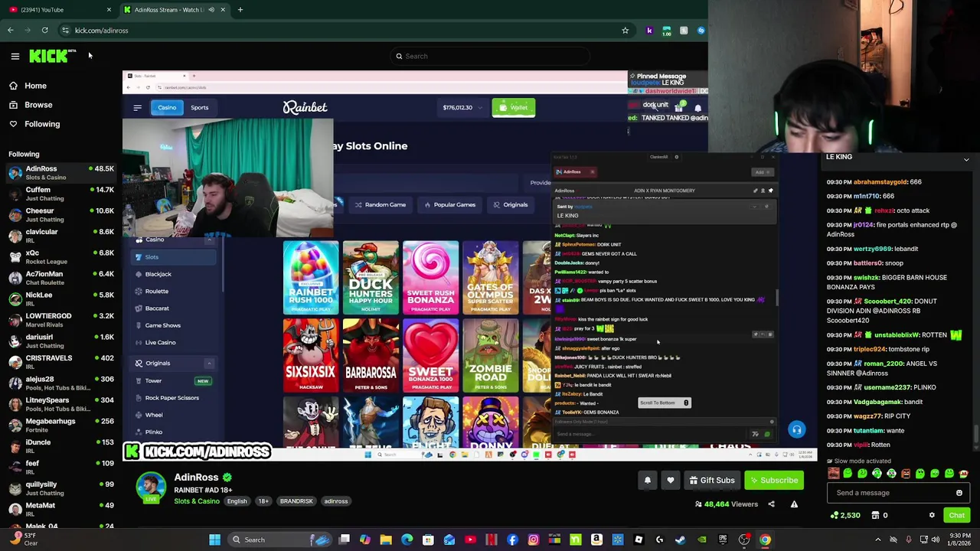This screenshot has width=980, height=551.
Task: Click AdinRoss profile avatar with LIVE badge
Action: pyautogui.click(x=150, y=487)
